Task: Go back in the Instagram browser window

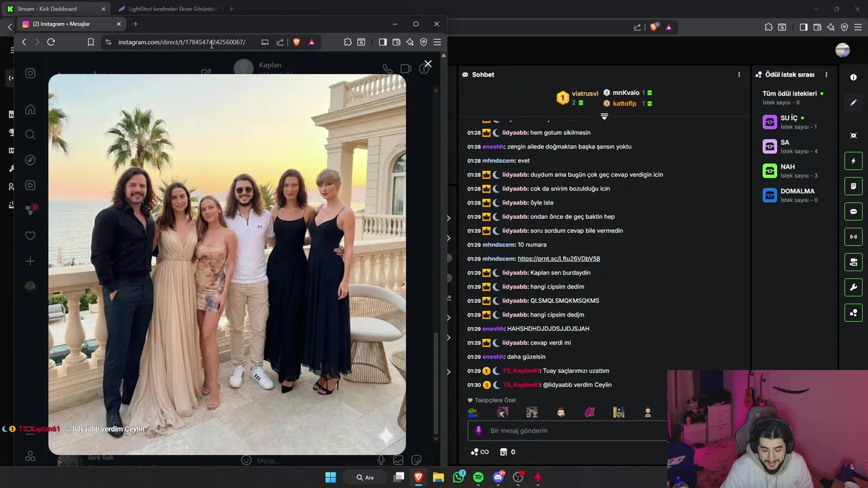Action: [24, 42]
